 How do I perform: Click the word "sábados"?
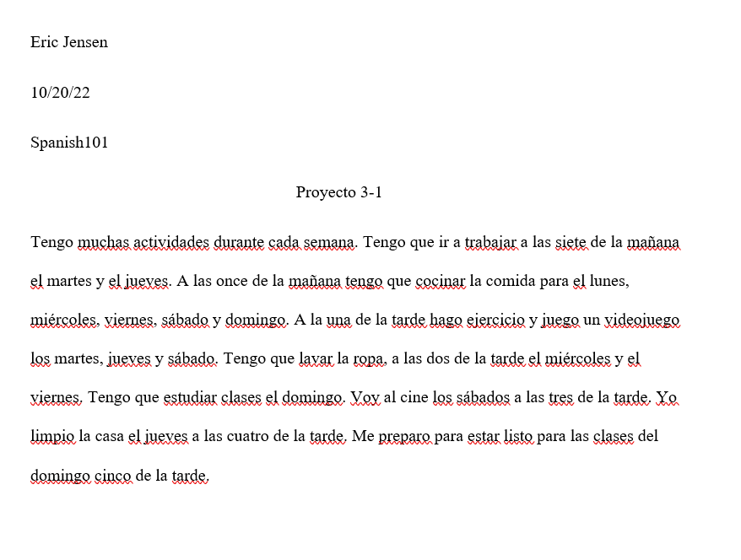tap(483, 397)
